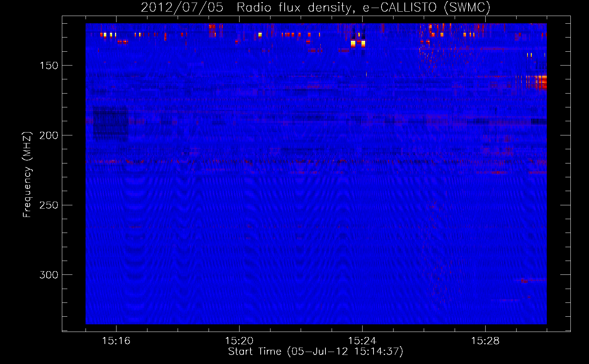589x364 pixels.
Task: Click the 15:20 time tick label
Action: [x=239, y=341]
